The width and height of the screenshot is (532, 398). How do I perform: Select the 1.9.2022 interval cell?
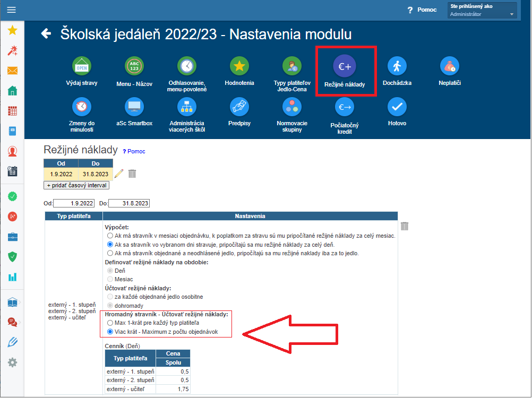coord(61,174)
